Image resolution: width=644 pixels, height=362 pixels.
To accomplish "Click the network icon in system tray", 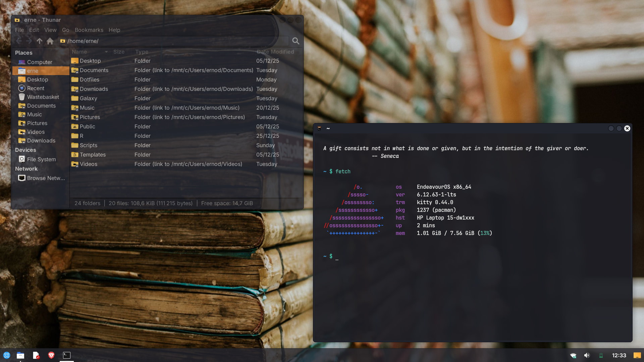I will pos(573,355).
